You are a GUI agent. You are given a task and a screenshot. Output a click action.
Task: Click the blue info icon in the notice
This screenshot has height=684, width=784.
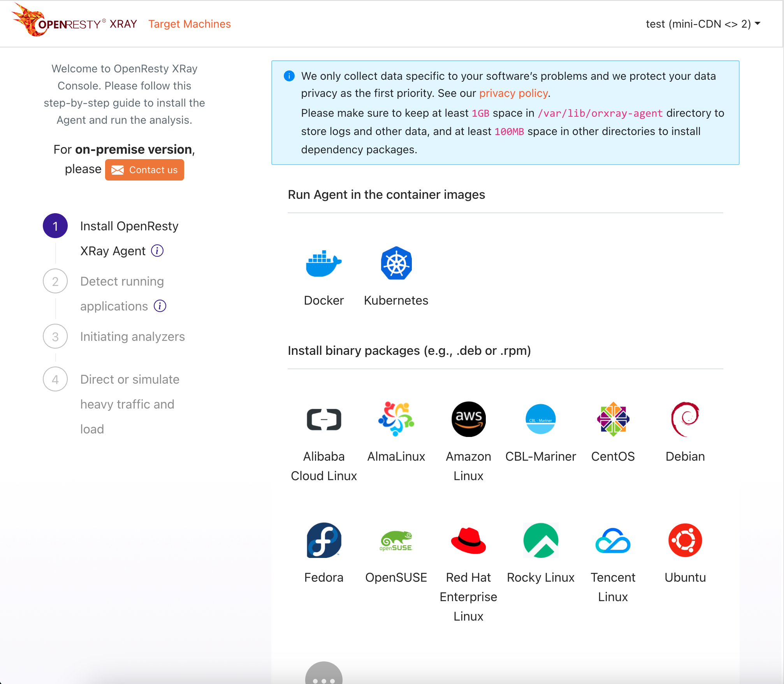289,76
